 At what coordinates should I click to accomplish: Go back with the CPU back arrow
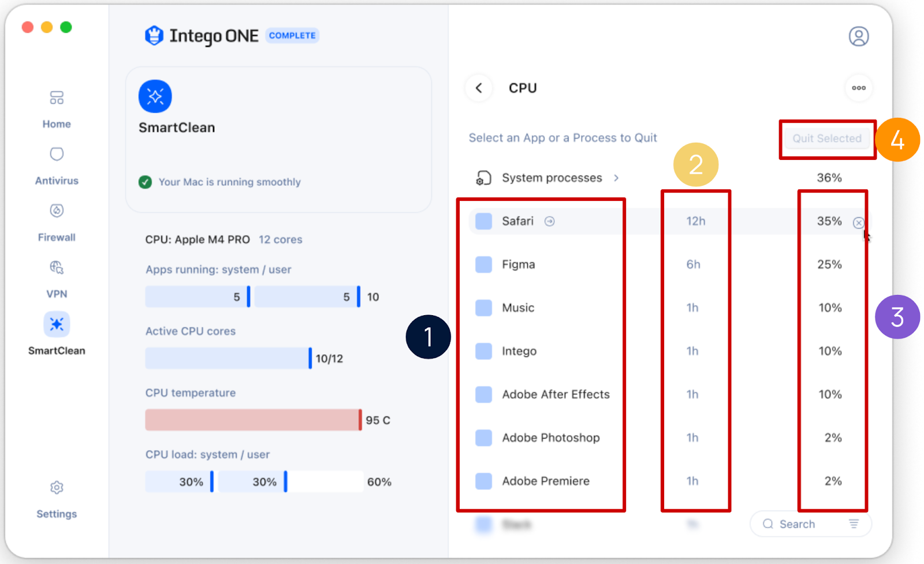coord(479,88)
